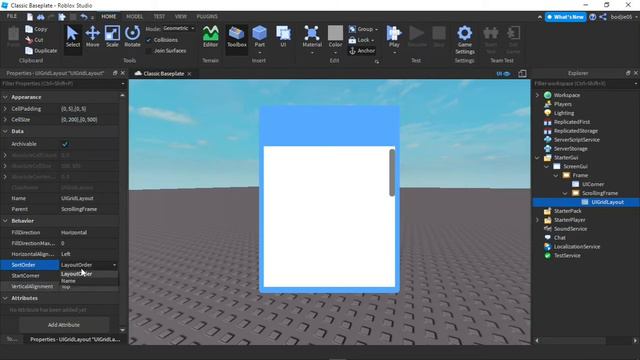
Task: Choose Name in SortOrder dropdown list
Action: pyautogui.click(x=68, y=281)
